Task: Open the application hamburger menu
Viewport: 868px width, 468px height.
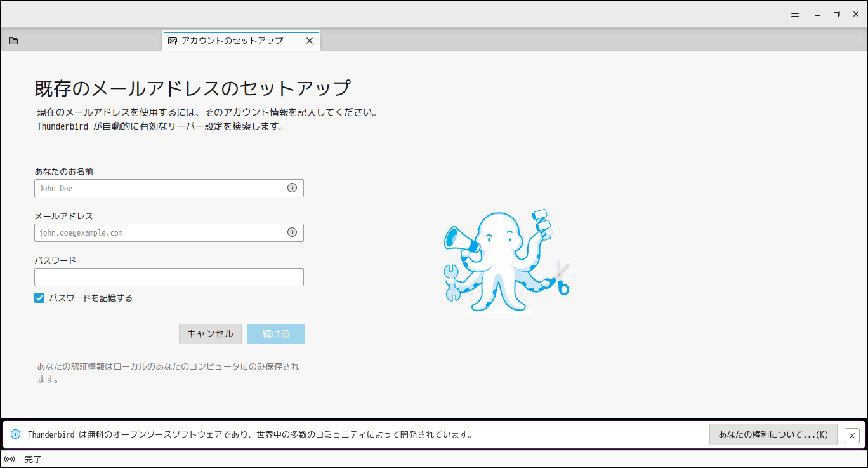Action: 794,13
